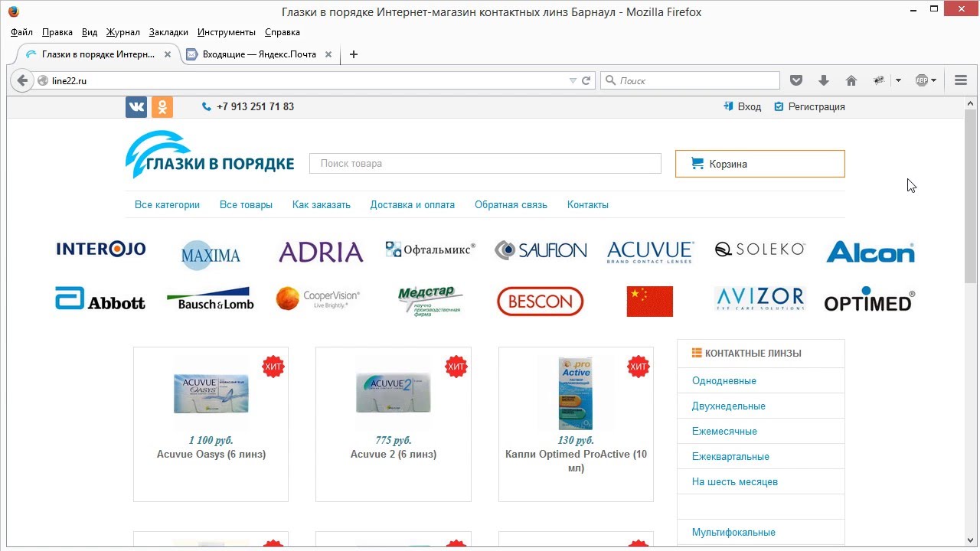Click the Adblock Plus ABP toolbar icon
The height and width of the screenshot is (551, 980).
(922, 80)
